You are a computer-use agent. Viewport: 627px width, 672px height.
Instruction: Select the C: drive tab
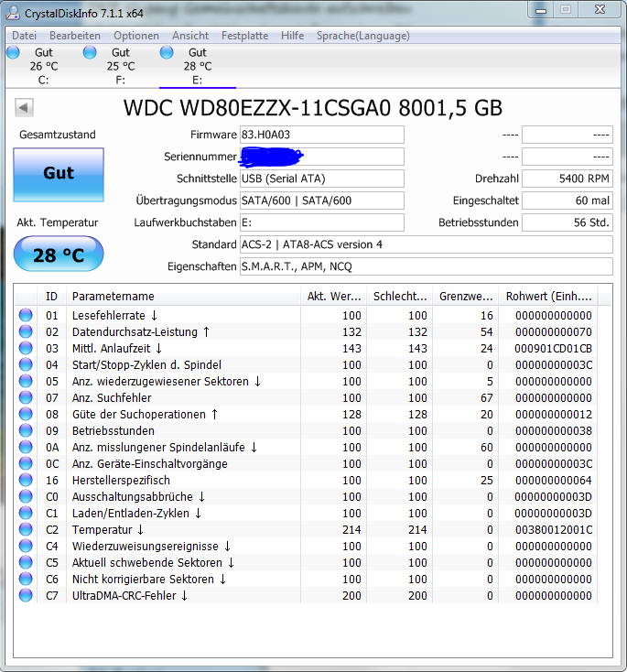[x=43, y=67]
